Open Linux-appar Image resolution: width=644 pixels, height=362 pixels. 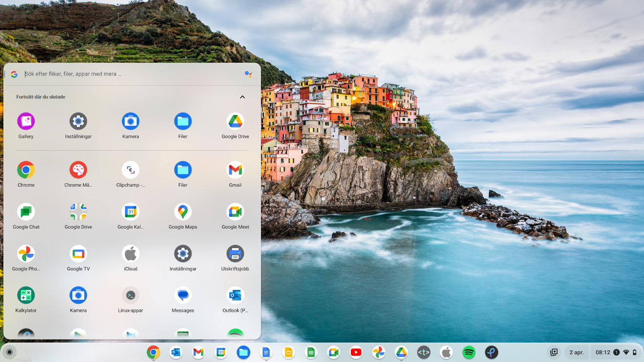[x=130, y=295]
